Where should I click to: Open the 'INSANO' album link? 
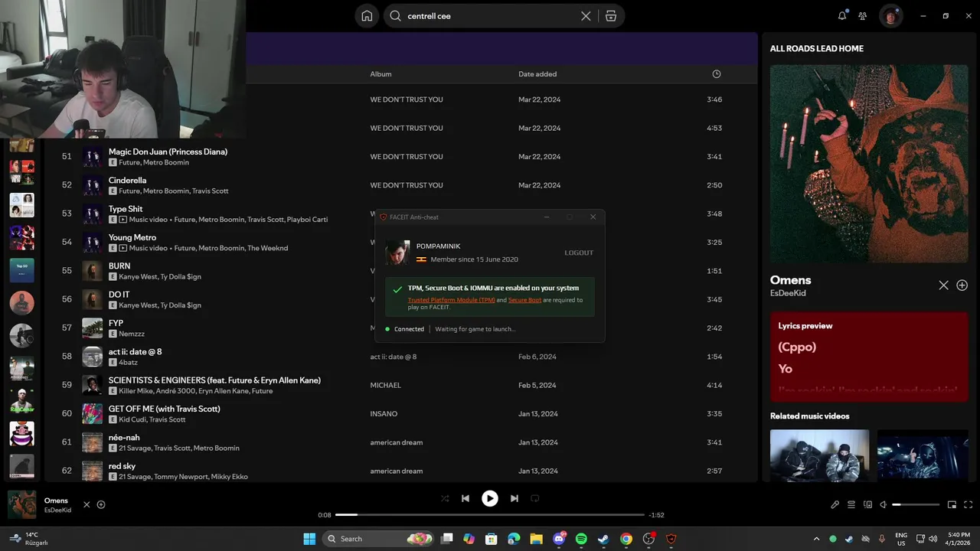point(384,414)
